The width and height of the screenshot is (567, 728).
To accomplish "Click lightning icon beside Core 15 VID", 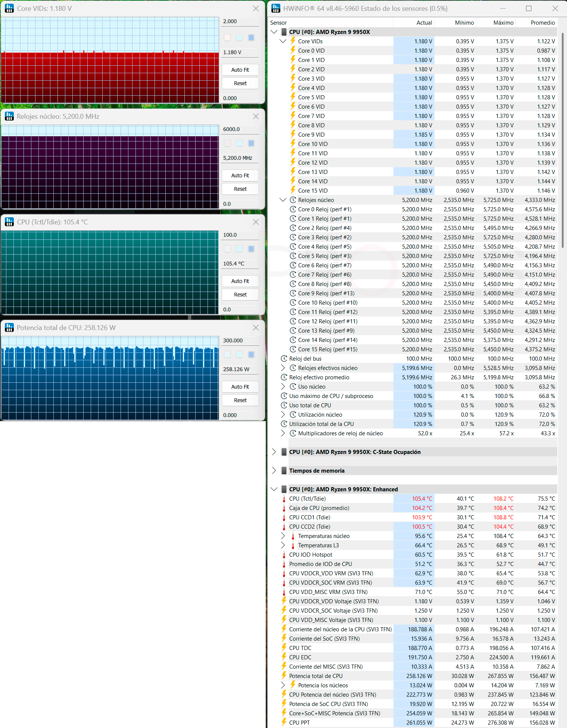I will (293, 190).
